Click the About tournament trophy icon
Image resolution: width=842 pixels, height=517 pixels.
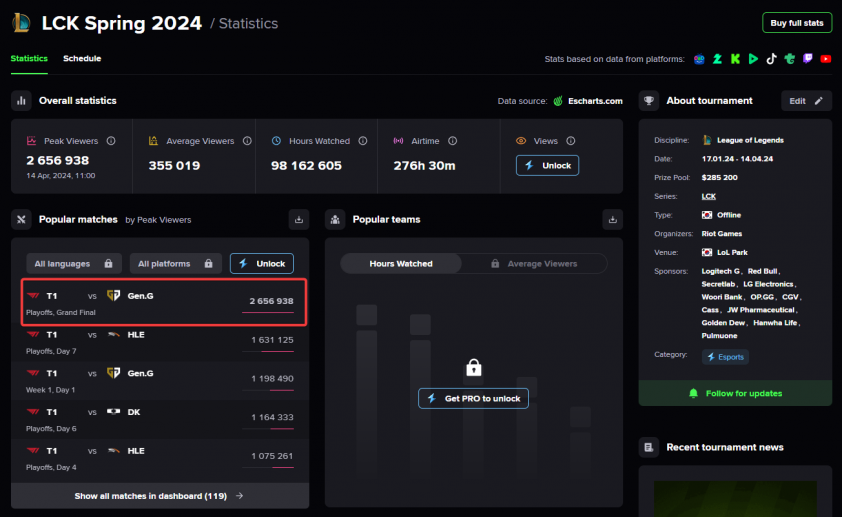[649, 100]
